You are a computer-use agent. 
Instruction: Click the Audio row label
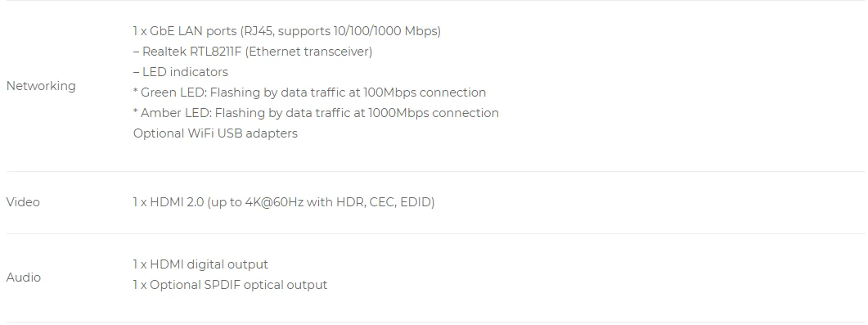click(x=23, y=278)
